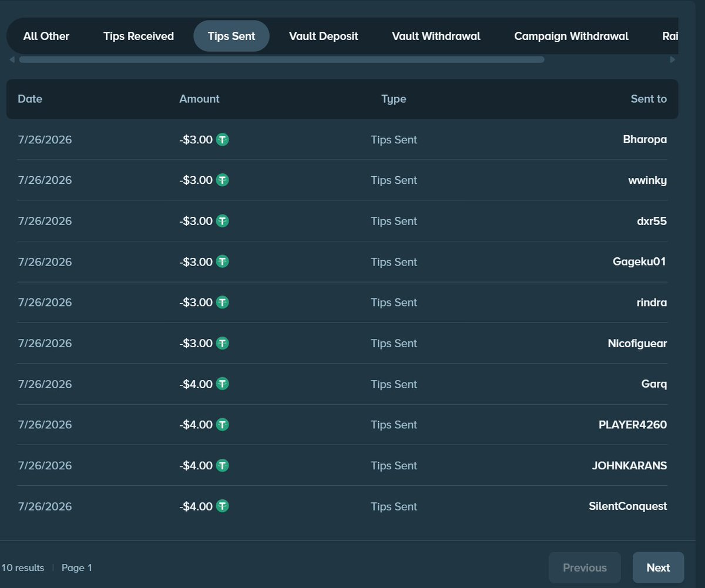Click the -$4.00 amount for SilentConquest
This screenshot has height=588, width=705.
196,506
